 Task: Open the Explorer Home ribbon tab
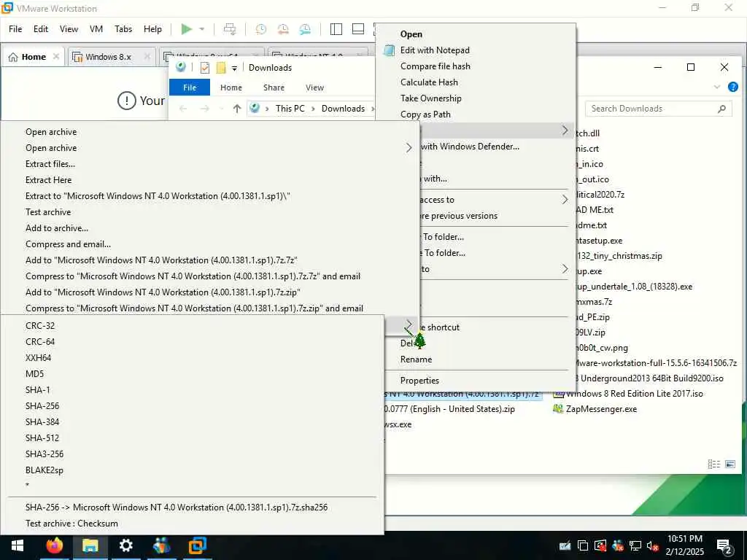pos(231,87)
